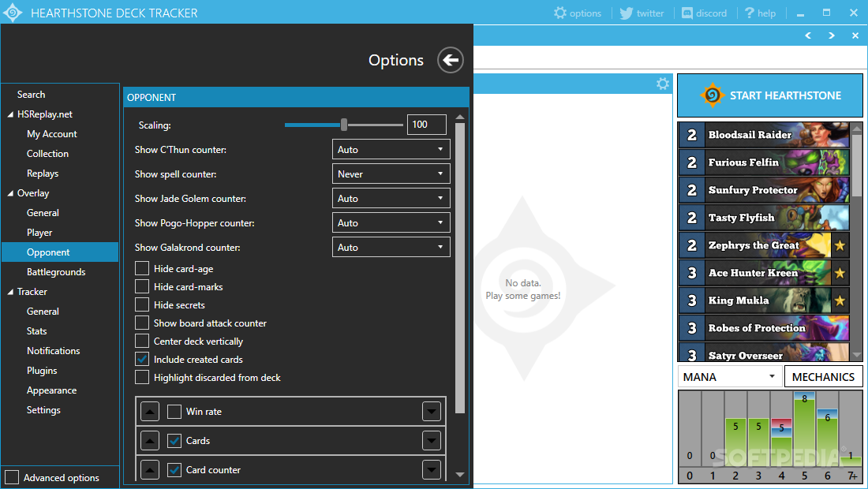Open the Collection options page
Viewport: 868px width, 489px height.
pos(47,154)
